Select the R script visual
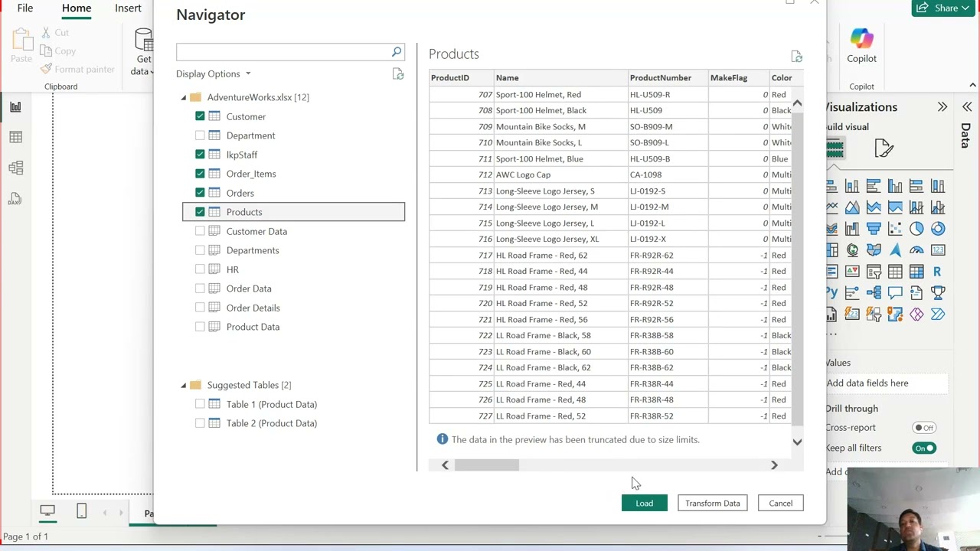Viewport: 980px width, 551px height. pyautogui.click(x=937, y=272)
